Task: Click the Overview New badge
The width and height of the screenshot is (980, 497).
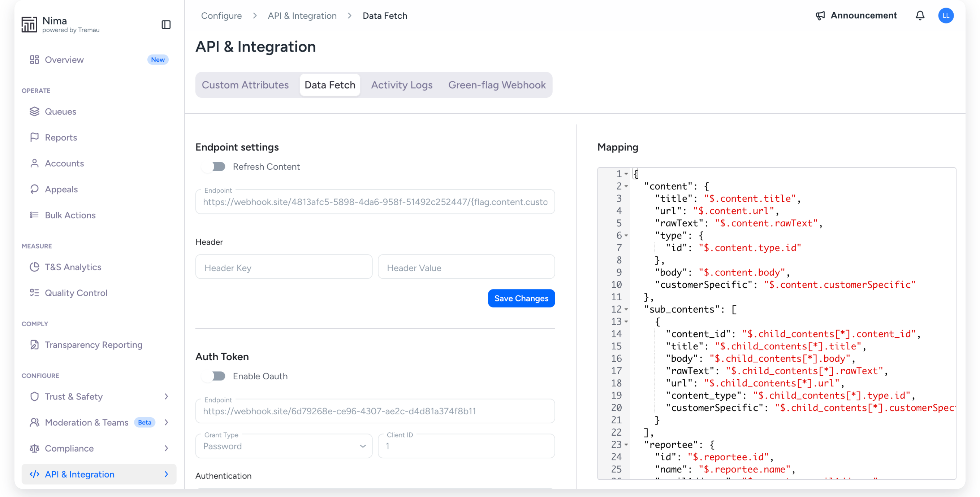Action: [158, 60]
